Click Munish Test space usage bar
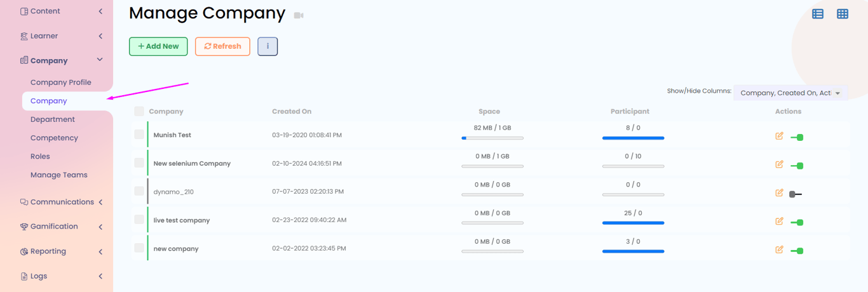Image resolution: width=868 pixels, height=292 pixels. tap(492, 138)
